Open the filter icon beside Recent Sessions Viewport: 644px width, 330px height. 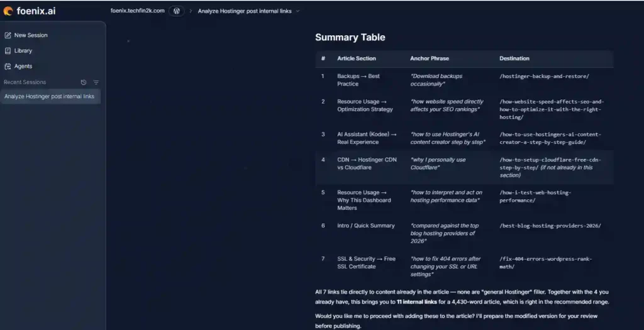[96, 82]
